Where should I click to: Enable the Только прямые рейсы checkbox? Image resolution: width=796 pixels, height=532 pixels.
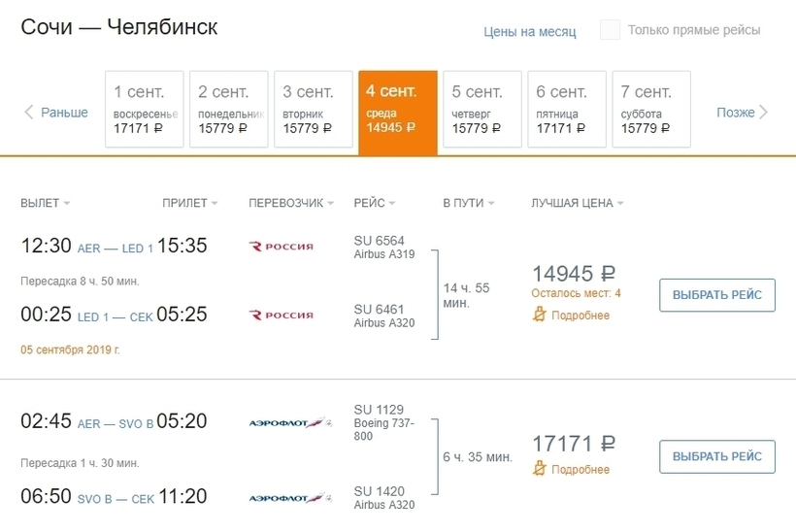tap(610, 30)
